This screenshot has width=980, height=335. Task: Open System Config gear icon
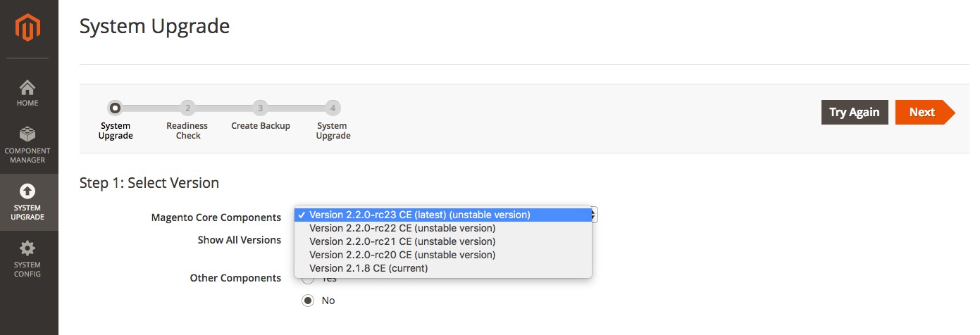click(27, 248)
